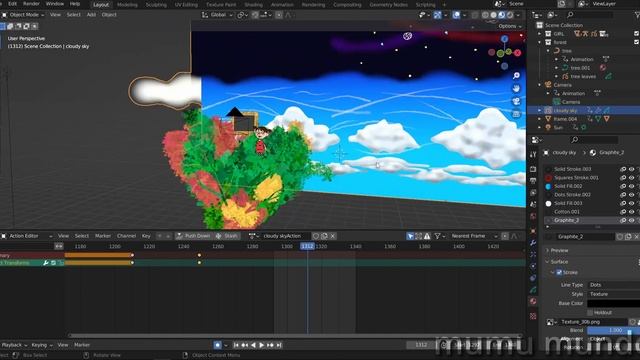
Task: Toggle Solid Fill.002 visibility eye
Action: pos(631,186)
